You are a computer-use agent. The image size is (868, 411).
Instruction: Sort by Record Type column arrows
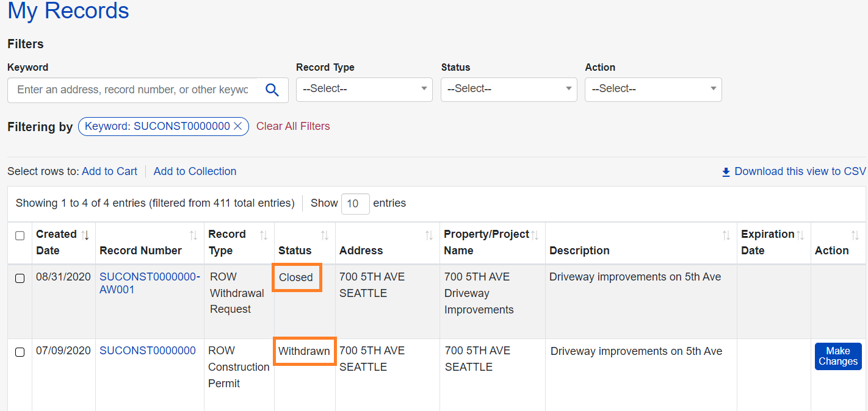(264, 235)
